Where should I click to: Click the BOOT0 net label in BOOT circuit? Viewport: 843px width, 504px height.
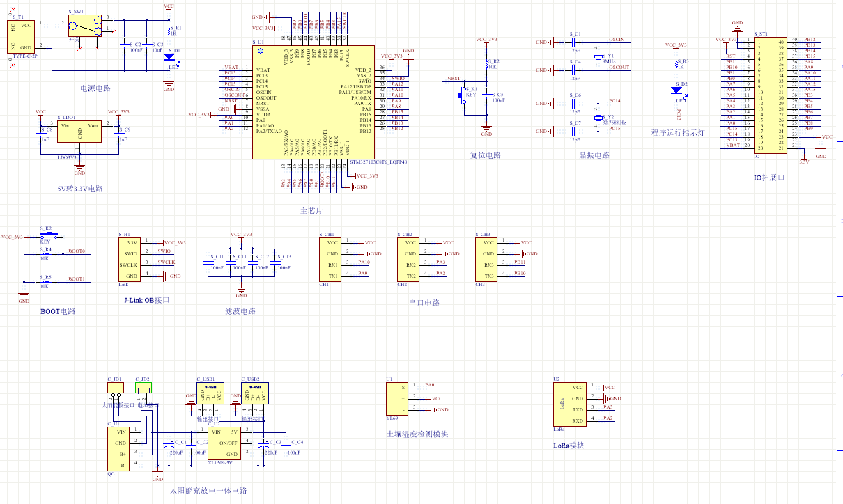77,251
